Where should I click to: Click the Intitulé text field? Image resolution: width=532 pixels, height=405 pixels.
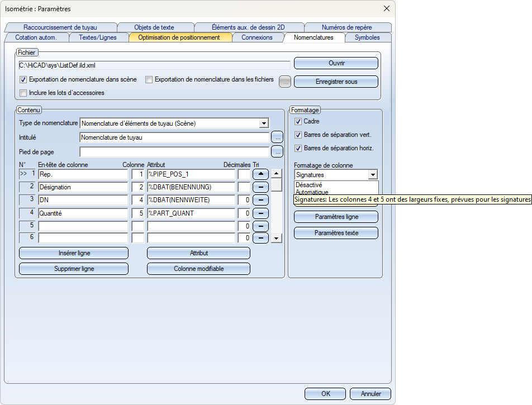(174, 137)
